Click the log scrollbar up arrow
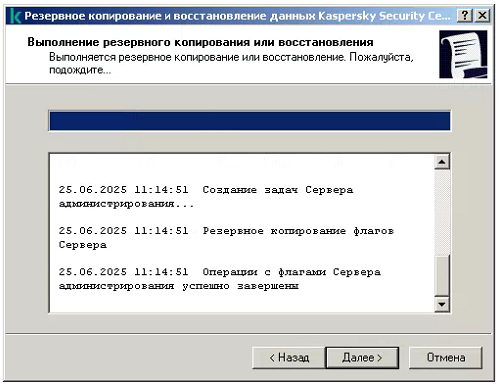 pos(442,162)
